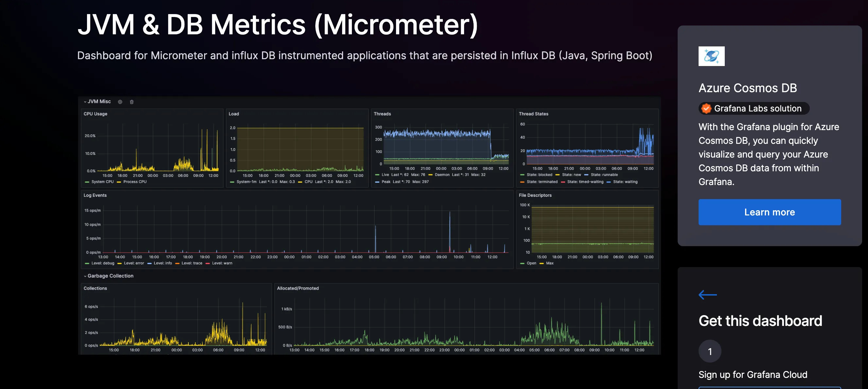Click JVM & DB Metrics (Micrometer) page title
This screenshot has height=389, width=868.
pyautogui.click(x=278, y=25)
